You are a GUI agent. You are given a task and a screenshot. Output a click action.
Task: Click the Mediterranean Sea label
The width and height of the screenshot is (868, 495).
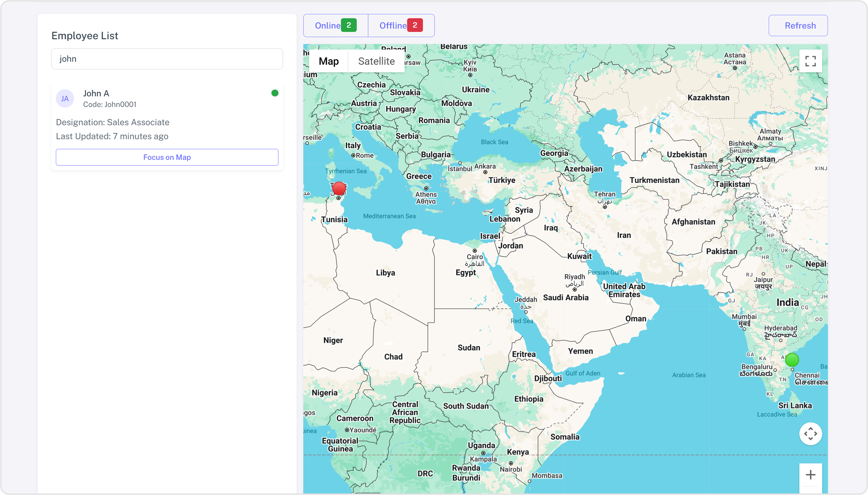pyautogui.click(x=389, y=216)
